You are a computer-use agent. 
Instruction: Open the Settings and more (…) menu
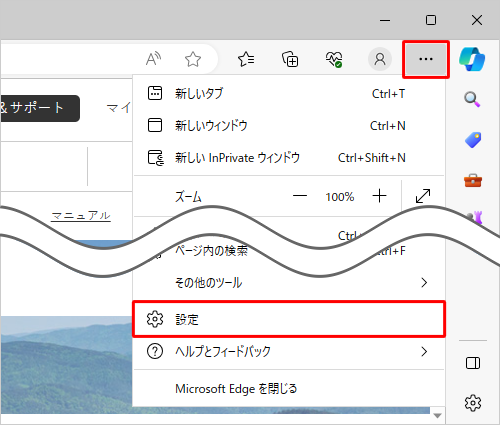[x=426, y=60]
